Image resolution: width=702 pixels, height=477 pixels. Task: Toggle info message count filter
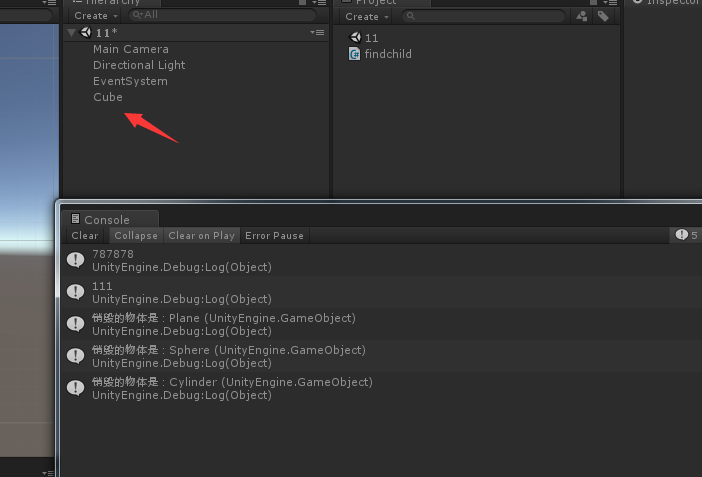(686, 235)
